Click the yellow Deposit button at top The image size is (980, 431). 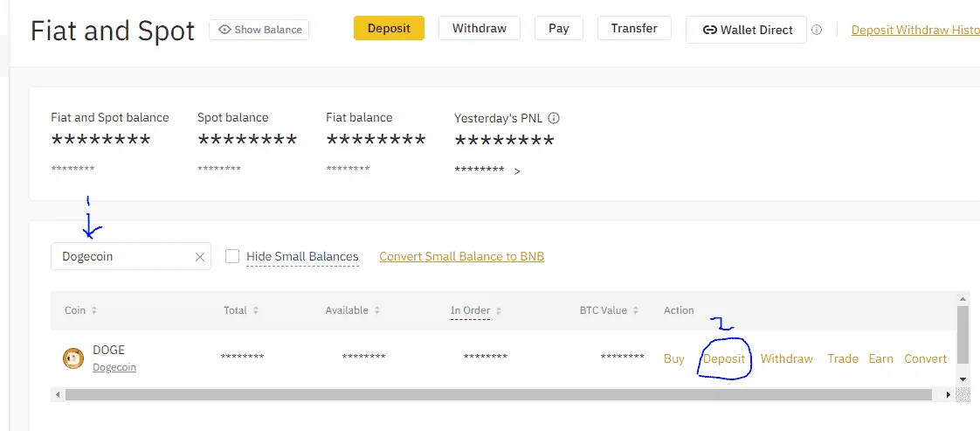point(389,28)
